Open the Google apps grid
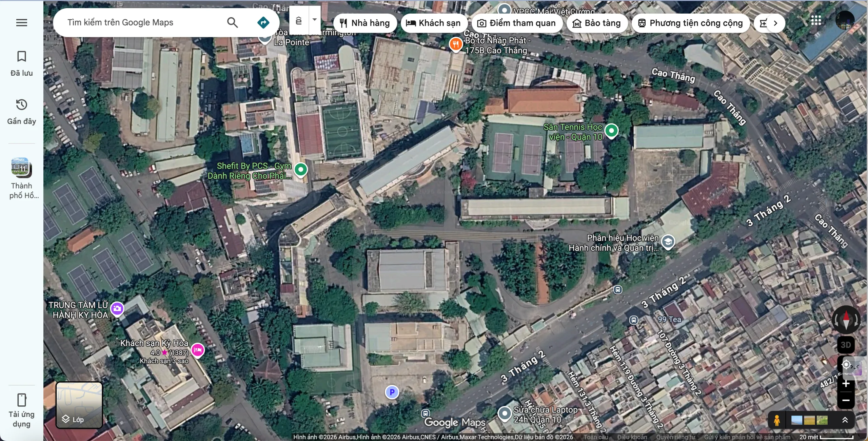 816,20
